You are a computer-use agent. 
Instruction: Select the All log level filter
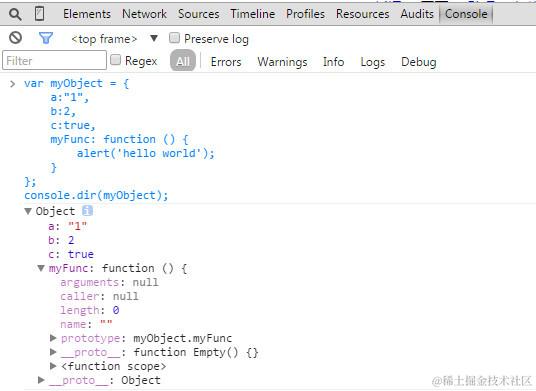point(183,61)
